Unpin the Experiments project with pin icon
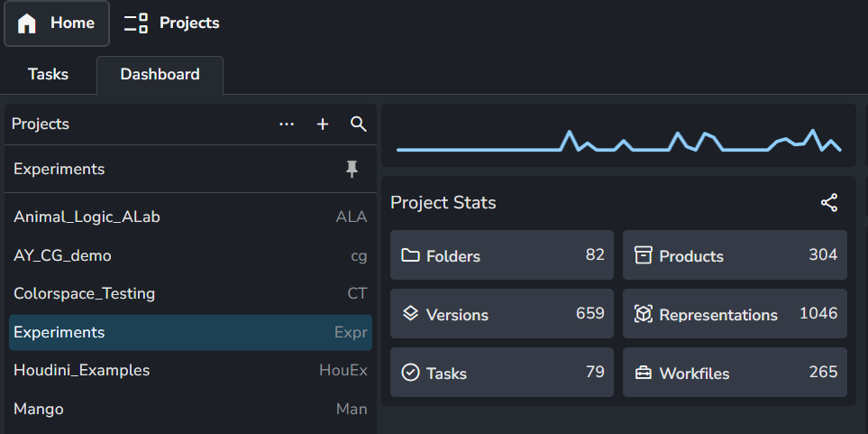 click(x=352, y=170)
